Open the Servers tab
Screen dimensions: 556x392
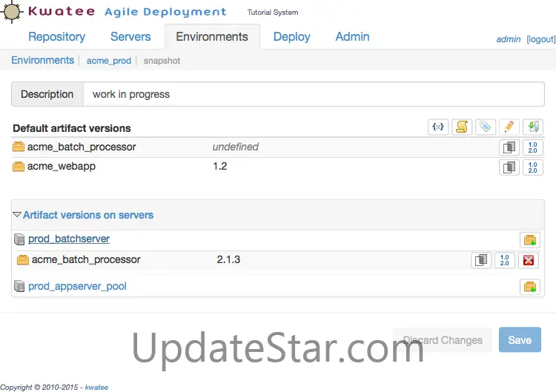pos(130,37)
